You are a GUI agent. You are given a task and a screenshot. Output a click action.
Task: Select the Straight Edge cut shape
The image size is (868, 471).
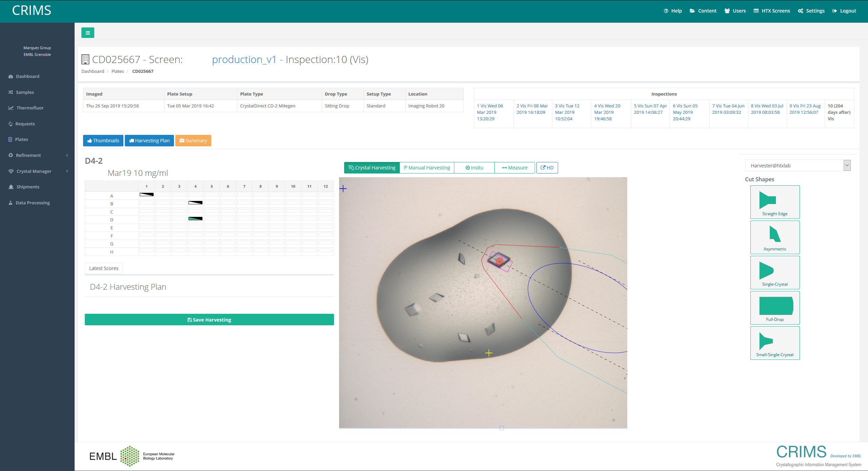pyautogui.click(x=775, y=202)
